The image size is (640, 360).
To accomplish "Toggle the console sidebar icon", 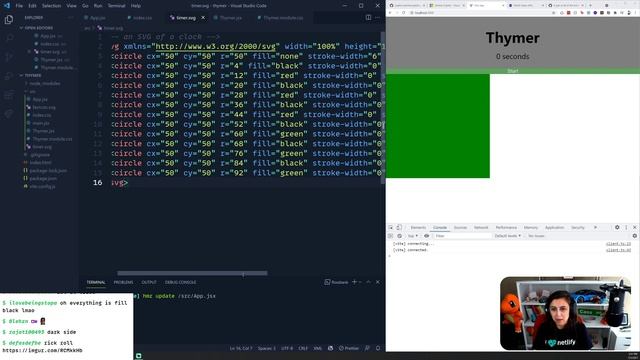I will point(391,236).
